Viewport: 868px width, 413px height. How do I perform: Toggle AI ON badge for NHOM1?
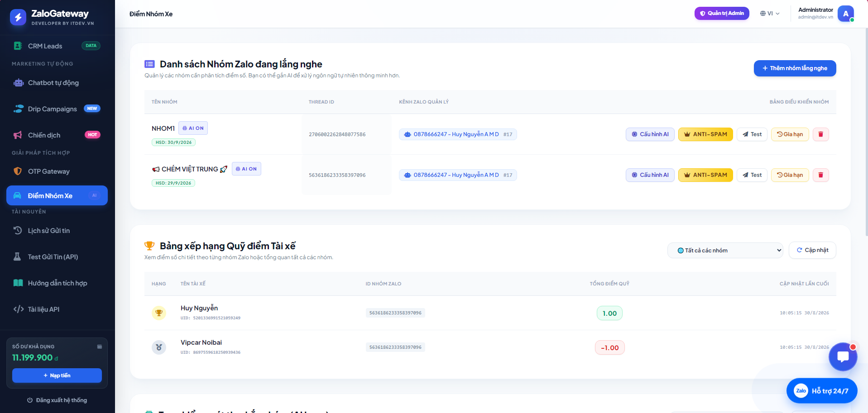coord(193,128)
